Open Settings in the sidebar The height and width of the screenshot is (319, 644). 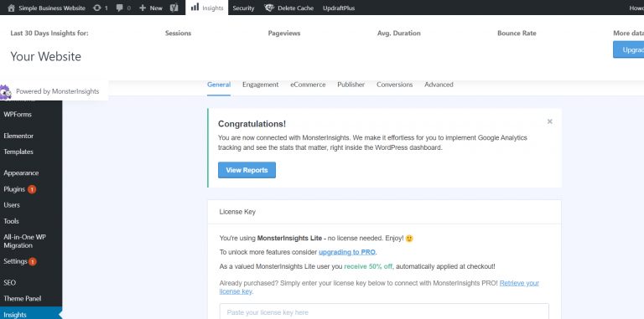point(15,261)
